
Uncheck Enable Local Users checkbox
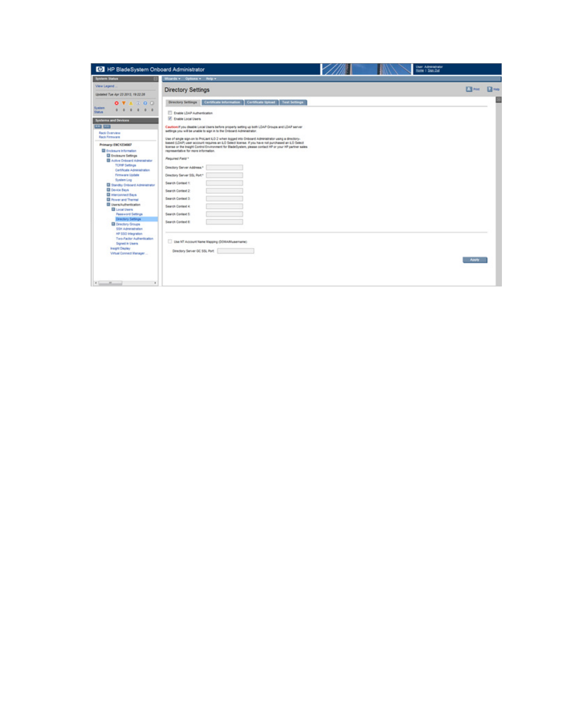pyautogui.click(x=170, y=118)
